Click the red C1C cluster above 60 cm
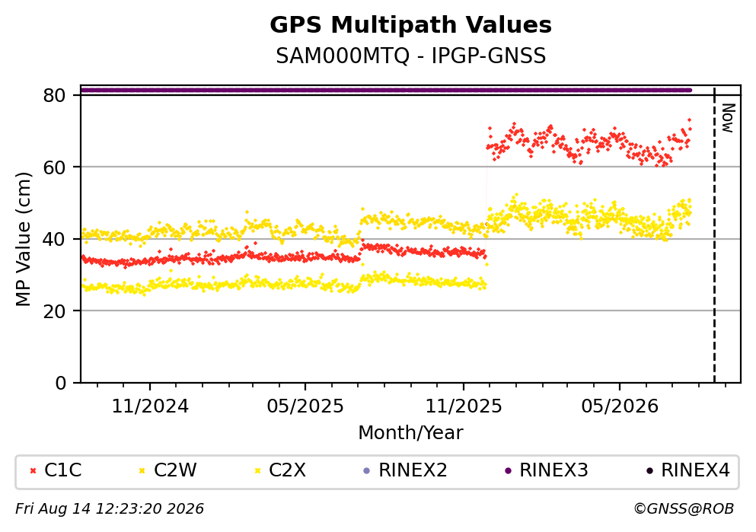This screenshot has width=756, height=532. pyautogui.click(x=589, y=144)
